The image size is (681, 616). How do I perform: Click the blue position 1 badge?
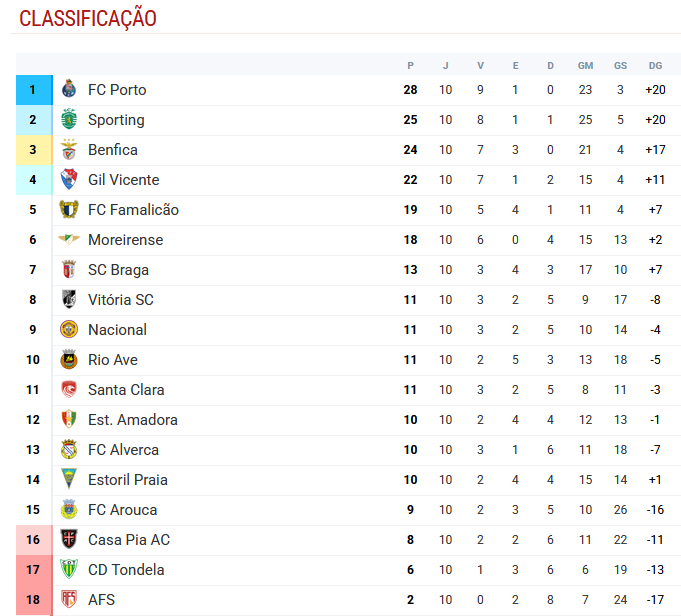click(33, 90)
